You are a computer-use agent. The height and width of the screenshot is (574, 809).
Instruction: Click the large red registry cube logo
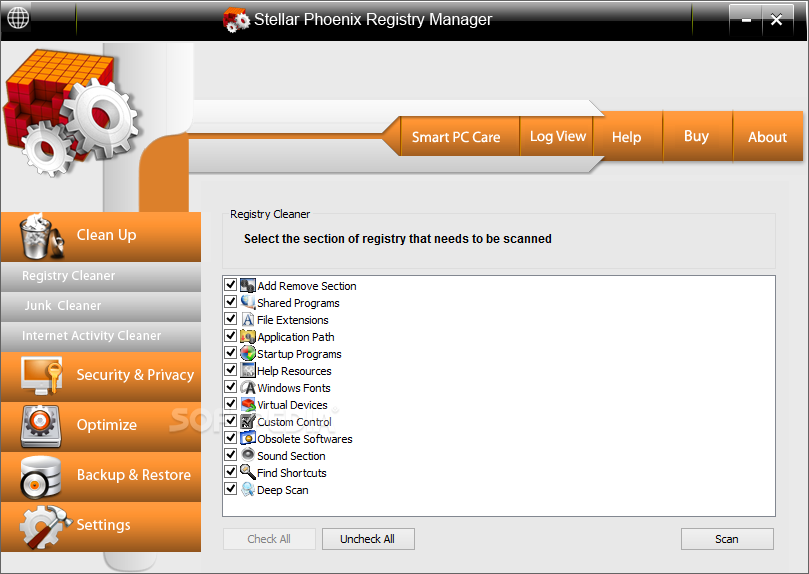(71, 113)
